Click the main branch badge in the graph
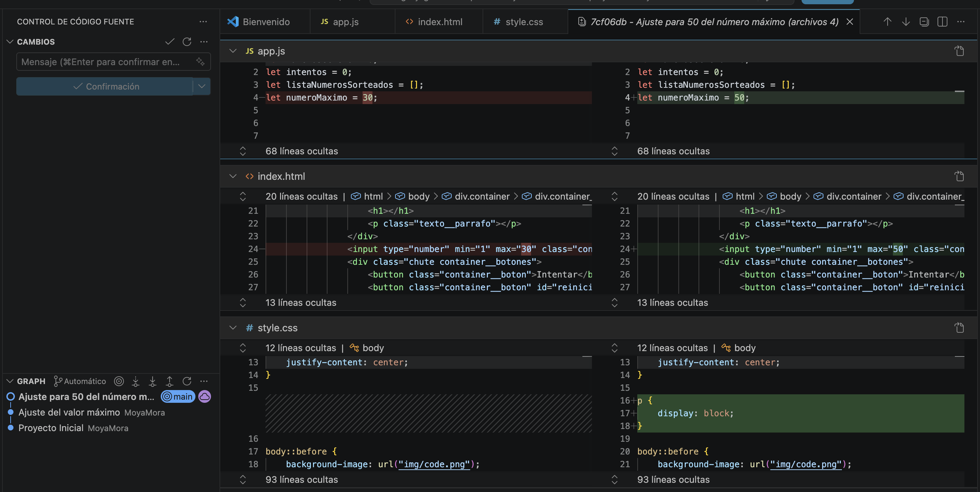The height and width of the screenshot is (492, 980). point(178,396)
